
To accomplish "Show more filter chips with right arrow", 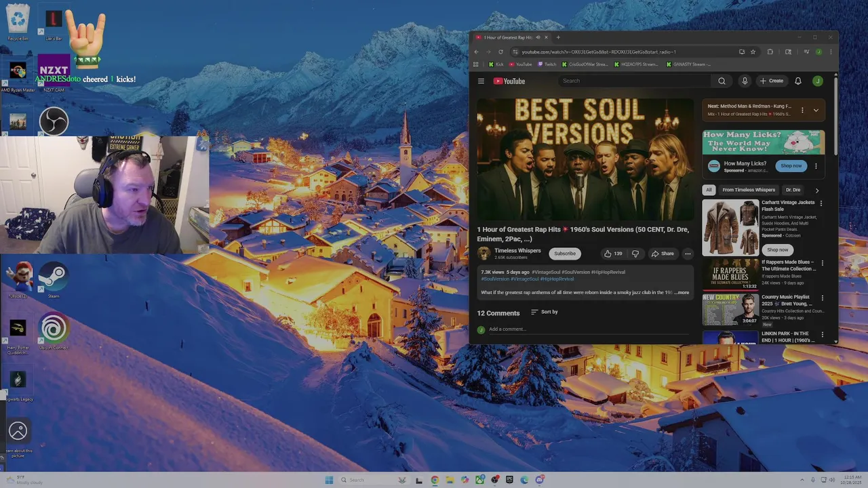I will [x=816, y=190].
